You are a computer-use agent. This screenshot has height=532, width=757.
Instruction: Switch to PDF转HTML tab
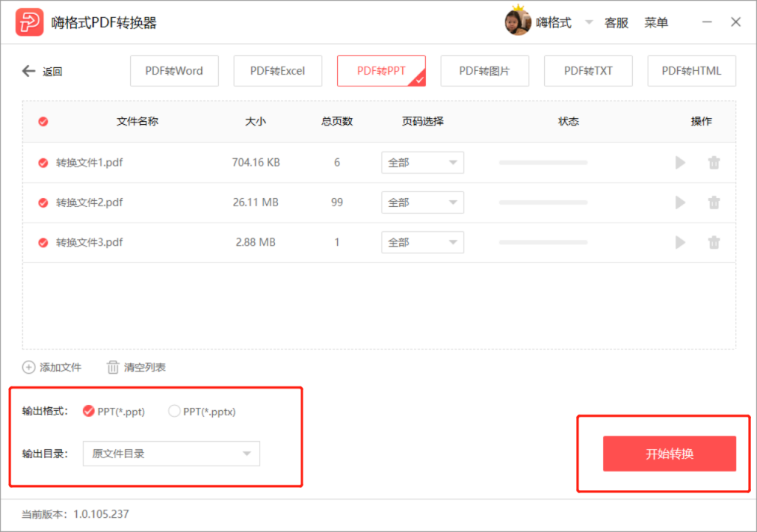coord(691,71)
